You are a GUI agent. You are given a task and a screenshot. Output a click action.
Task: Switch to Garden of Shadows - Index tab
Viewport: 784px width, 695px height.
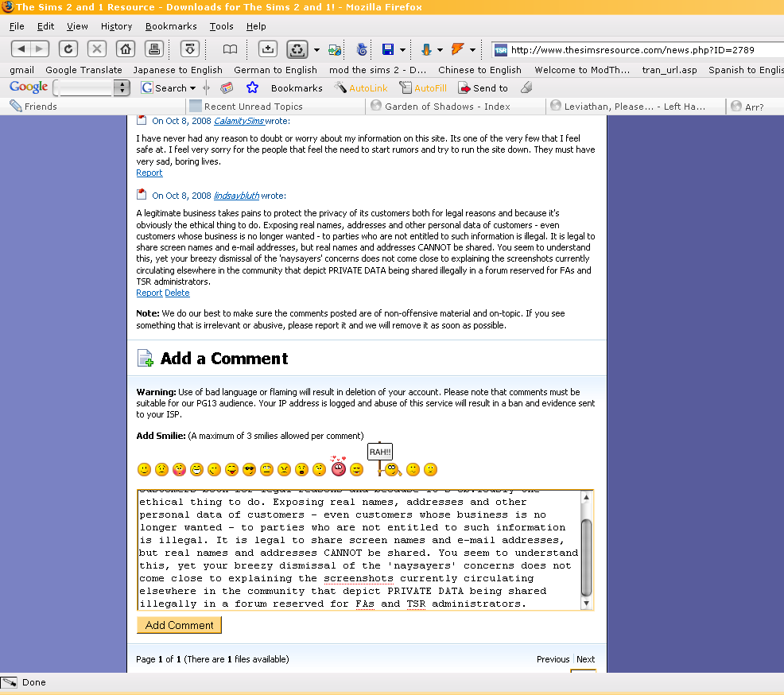point(455,107)
